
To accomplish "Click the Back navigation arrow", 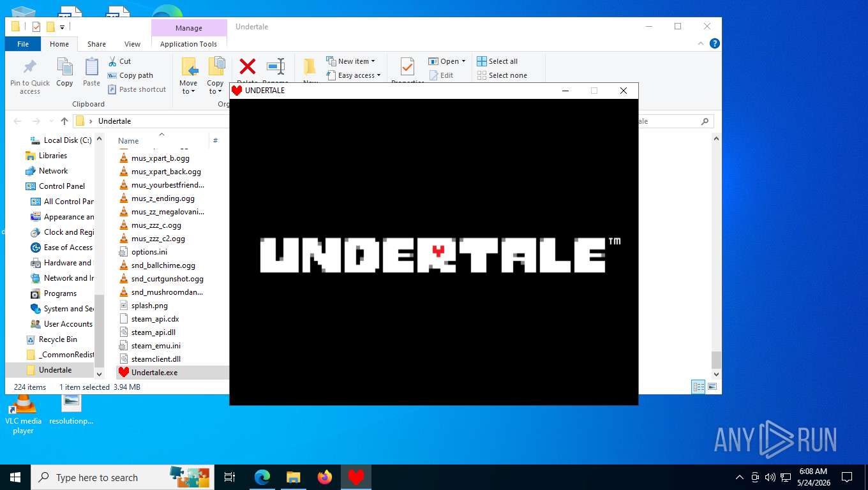I will [x=17, y=121].
